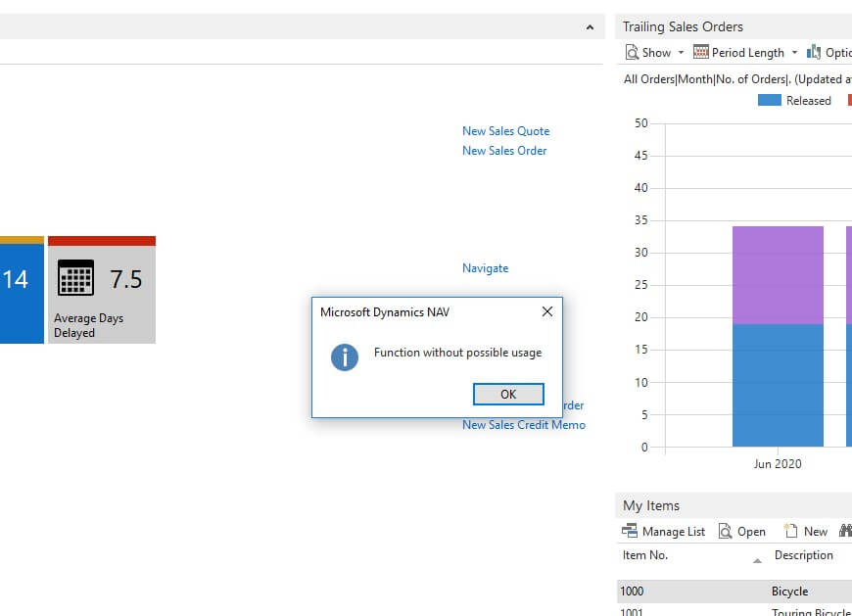Open the New Sales Credit Memo link
Screen dimensions: 852x616
(x=524, y=425)
